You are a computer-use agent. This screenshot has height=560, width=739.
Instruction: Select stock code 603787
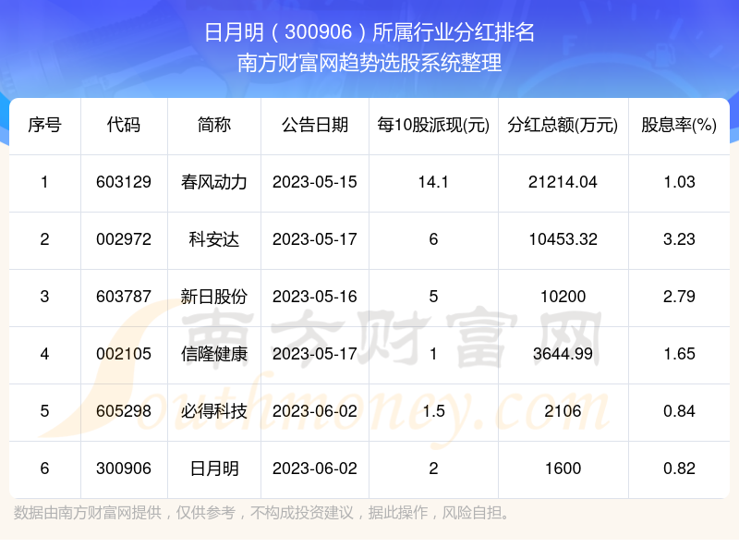(124, 297)
